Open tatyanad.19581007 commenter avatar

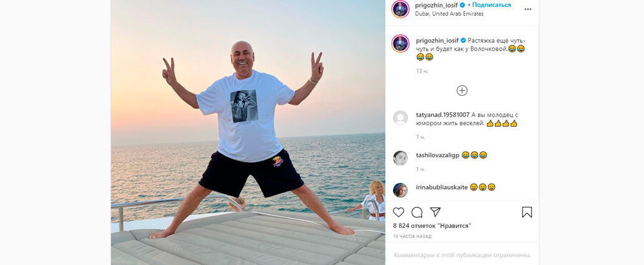click(x=400, y=118)
